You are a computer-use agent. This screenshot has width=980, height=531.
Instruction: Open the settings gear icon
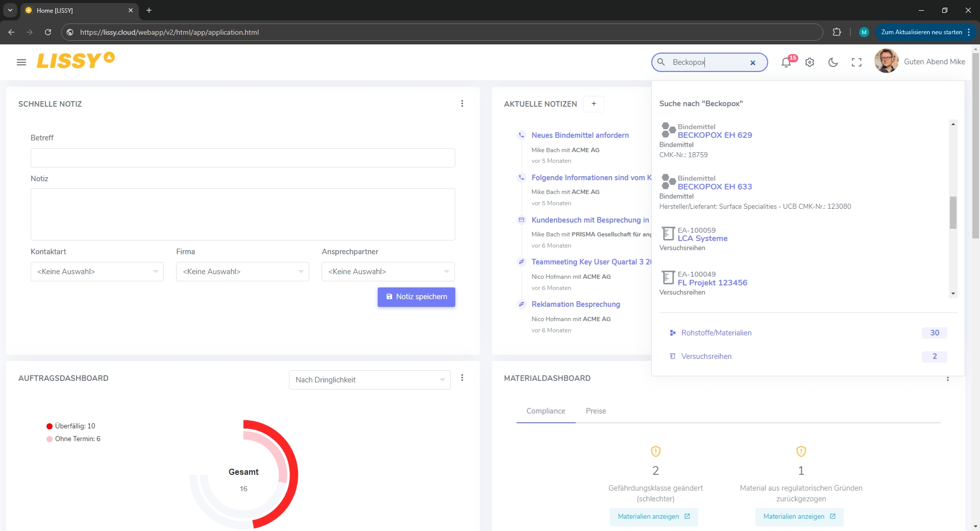[810, 62]
